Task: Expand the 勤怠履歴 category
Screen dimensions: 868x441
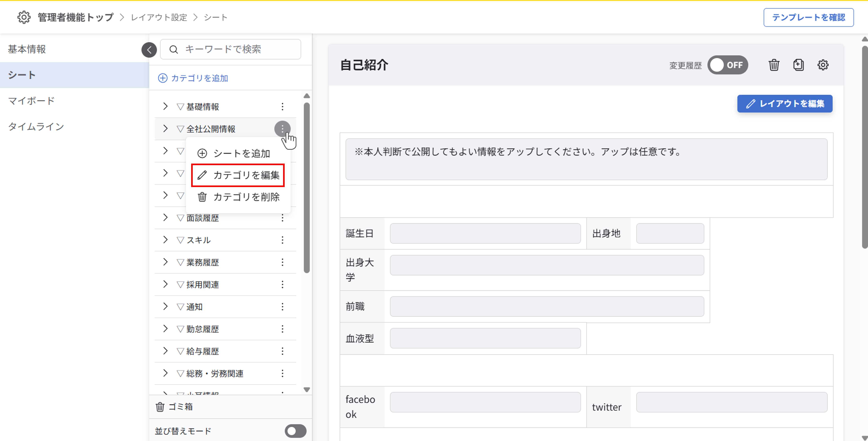Action: click(165, 329)
